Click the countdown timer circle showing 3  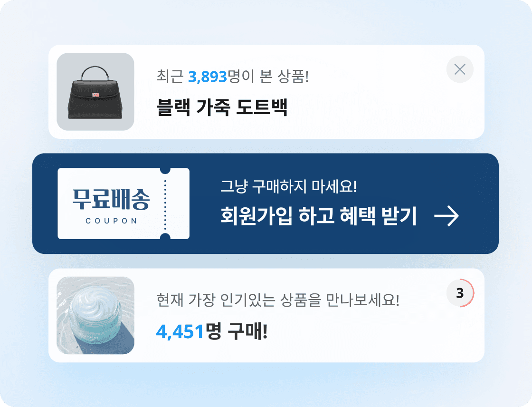(x=460, y=293)
